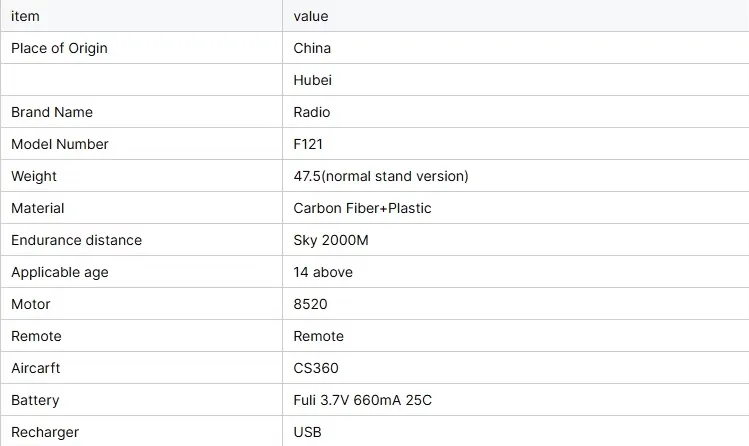Click the 'Model Number' label

coord(60,144)
